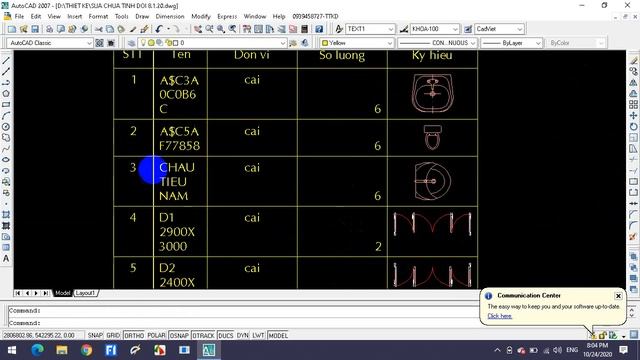Viewport: 640px width, 360px height.
Task: Select the Circle draw tool
Action: click(x=6, y=127)
